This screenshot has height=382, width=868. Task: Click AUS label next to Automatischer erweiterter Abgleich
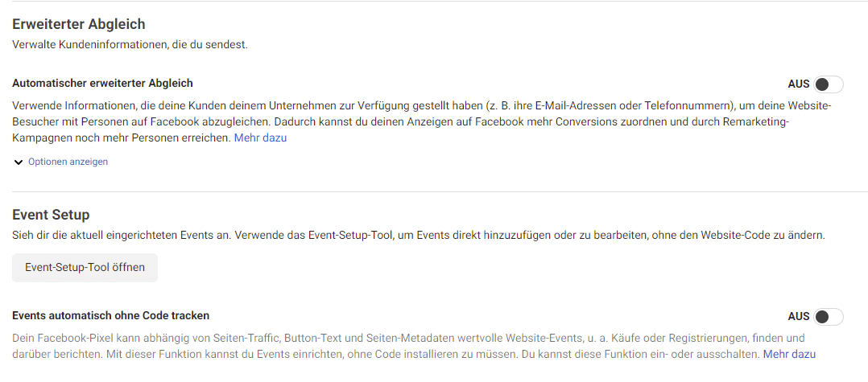(x=798, y=84)
